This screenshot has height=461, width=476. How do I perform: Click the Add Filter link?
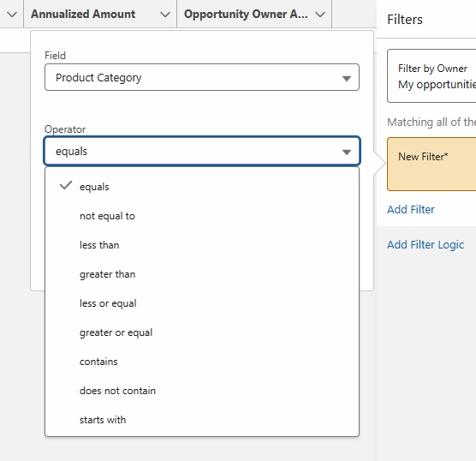click(x=411, y=209)
